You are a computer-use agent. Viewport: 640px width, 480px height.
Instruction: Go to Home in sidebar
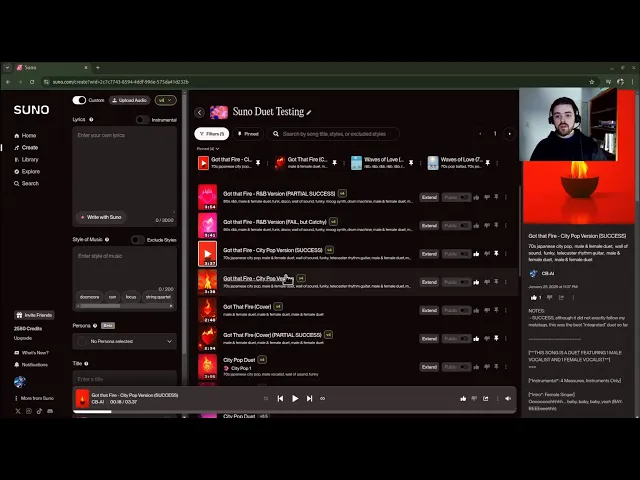(25, 136)
